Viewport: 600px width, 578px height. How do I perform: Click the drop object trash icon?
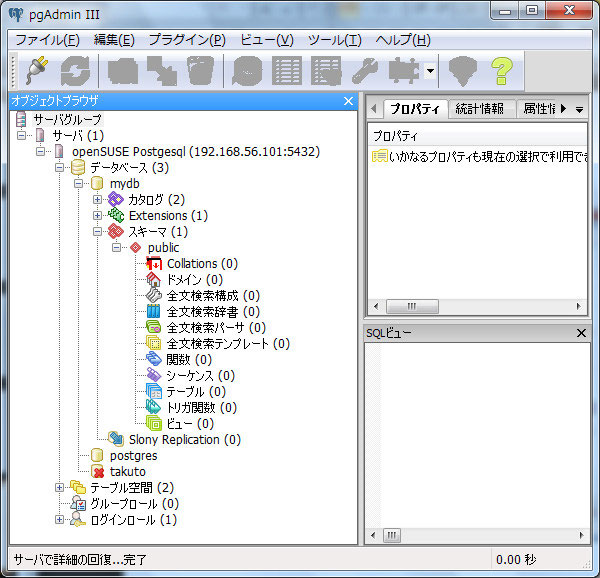[201, 71]
